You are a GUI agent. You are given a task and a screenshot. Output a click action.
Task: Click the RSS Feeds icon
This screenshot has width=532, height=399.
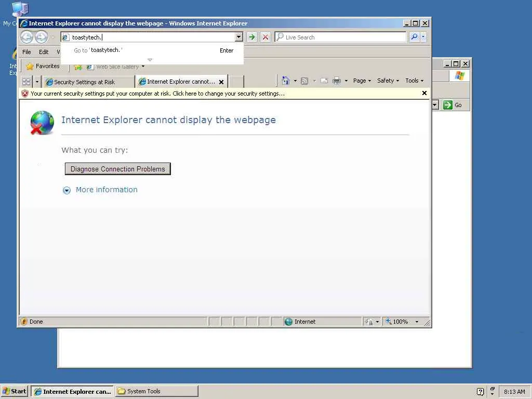304,81
